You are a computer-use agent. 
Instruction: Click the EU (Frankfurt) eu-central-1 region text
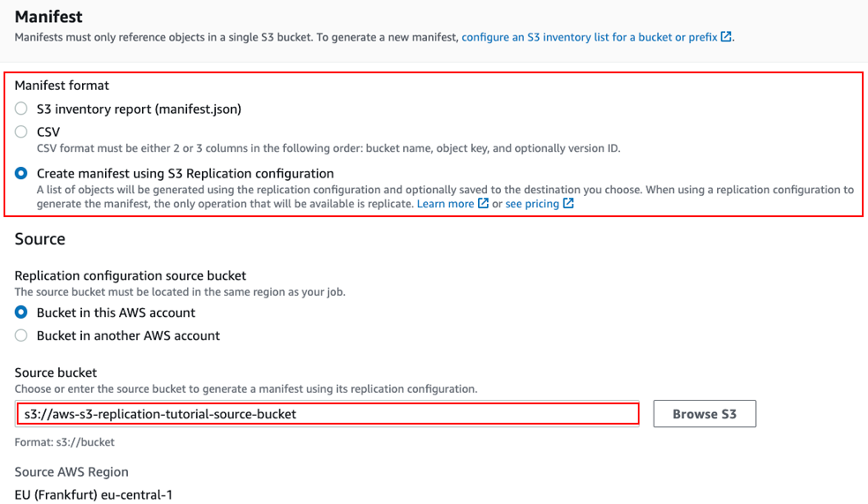(x=94, y=494)
